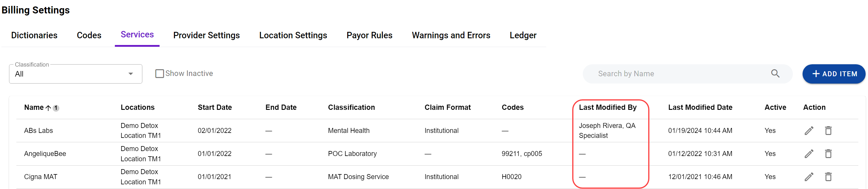Open Warnings and Errors tab
868x189 pixels.
tap(451, 35)
